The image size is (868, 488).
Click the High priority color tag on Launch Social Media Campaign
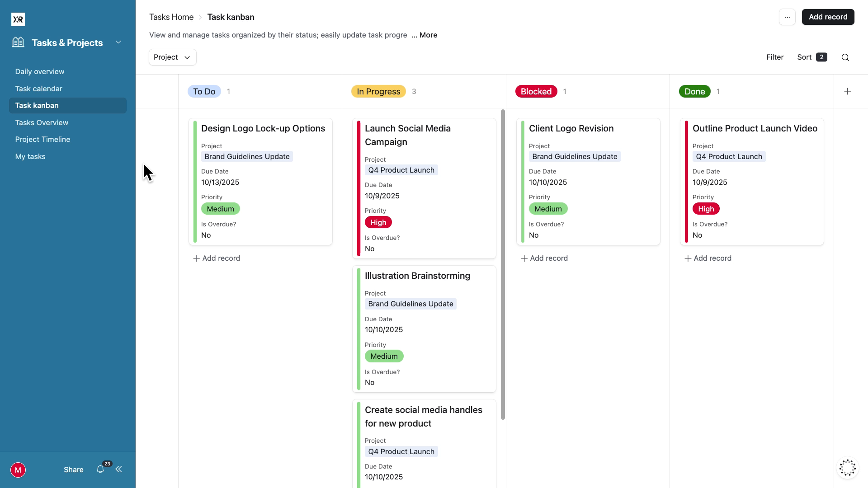tap(378, 222)
